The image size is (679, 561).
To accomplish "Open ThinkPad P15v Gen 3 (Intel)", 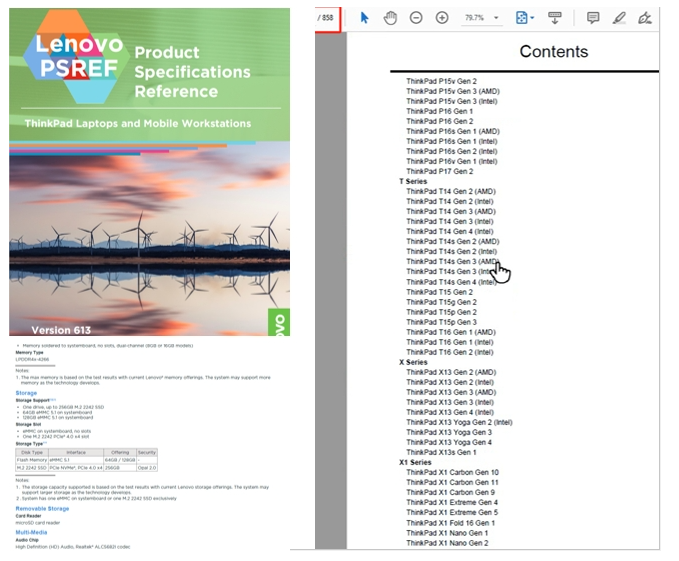I will [452, 101].
